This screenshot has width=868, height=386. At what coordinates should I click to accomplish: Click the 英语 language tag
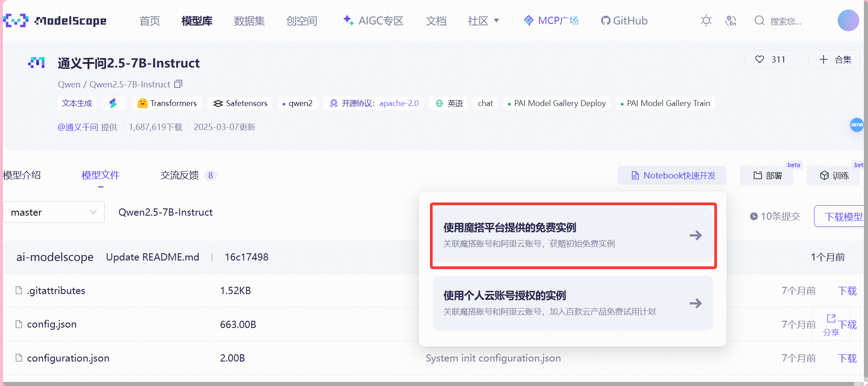[449, 103]
